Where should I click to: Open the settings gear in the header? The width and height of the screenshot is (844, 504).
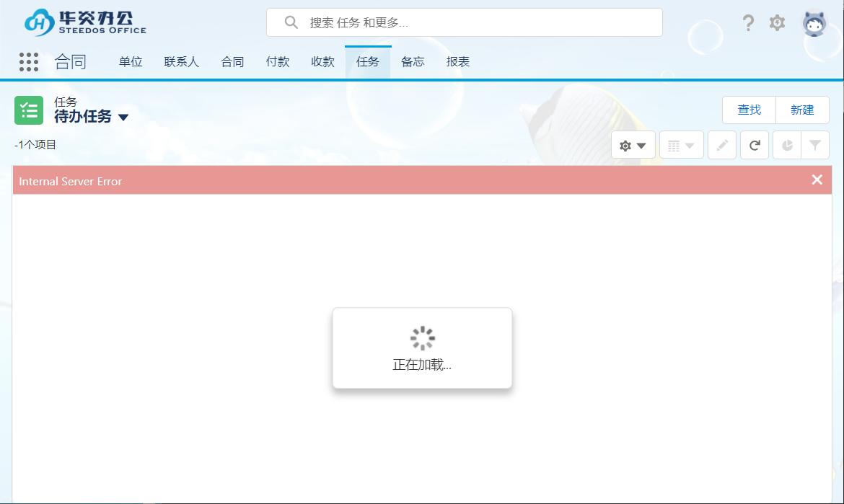click(777, 22)
